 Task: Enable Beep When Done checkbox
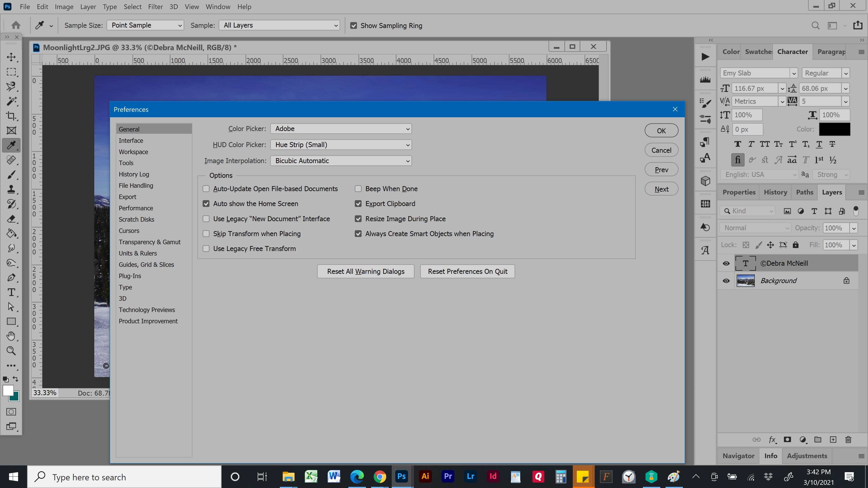[x=358, y=189]
